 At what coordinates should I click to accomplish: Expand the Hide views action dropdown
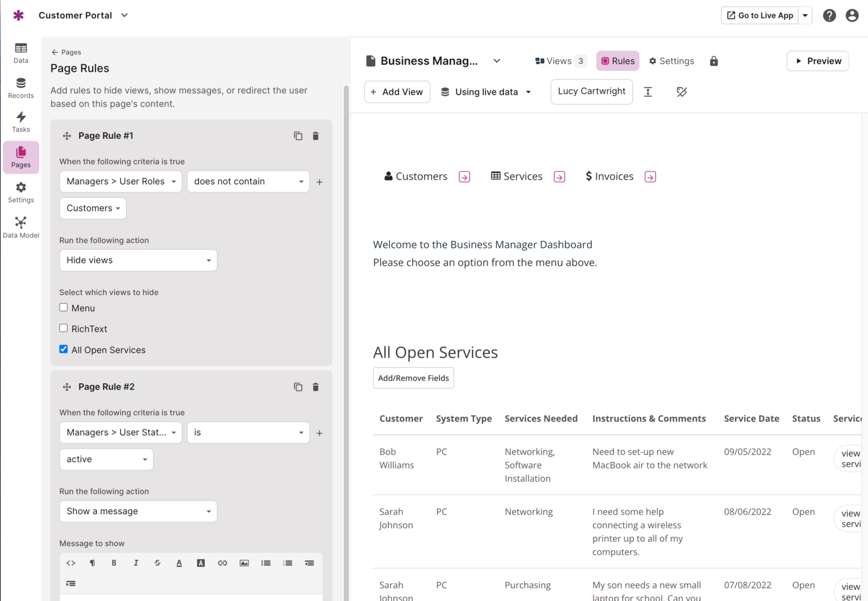coord(138,261)
